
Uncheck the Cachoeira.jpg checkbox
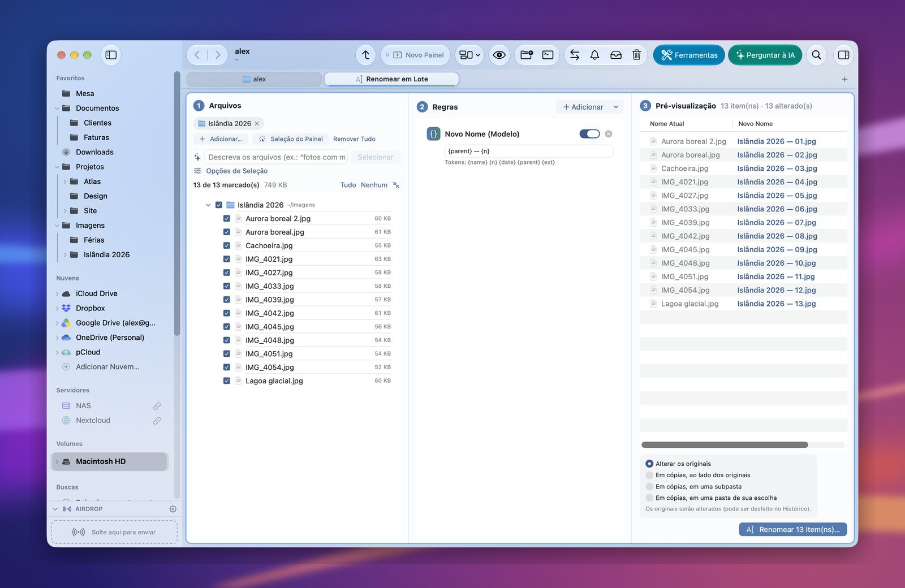[226, 245]
